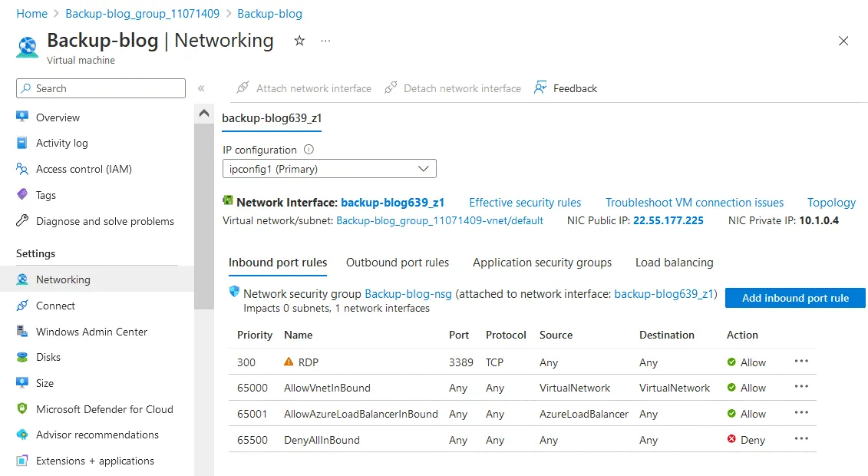The image size is (868, 476).
Task: Open the Topology link
Action: click(831, 203)
